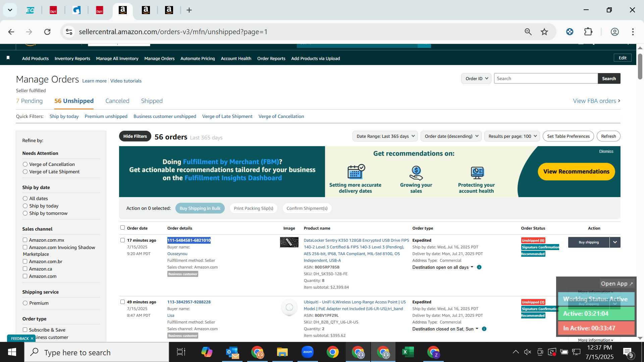This screenshot has height=362, width=644.
Task: Apply the Premium unshipped quick filter
Action: pos(106,116)
